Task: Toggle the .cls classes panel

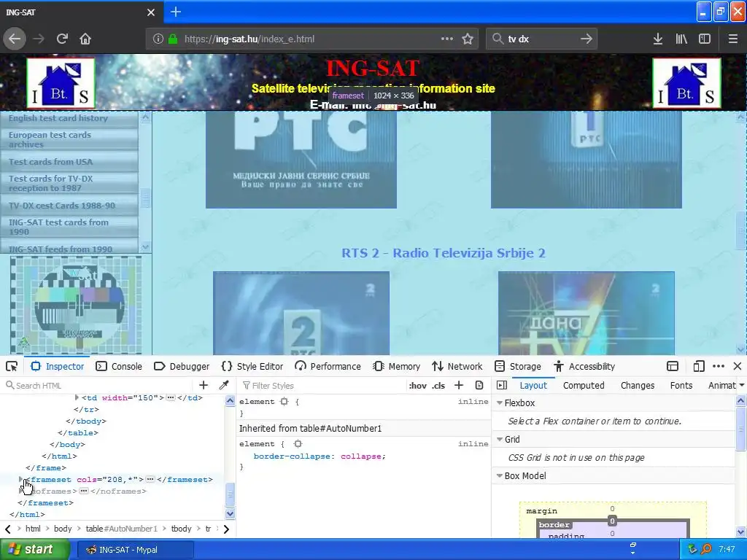Action: [x=438, y=386]
